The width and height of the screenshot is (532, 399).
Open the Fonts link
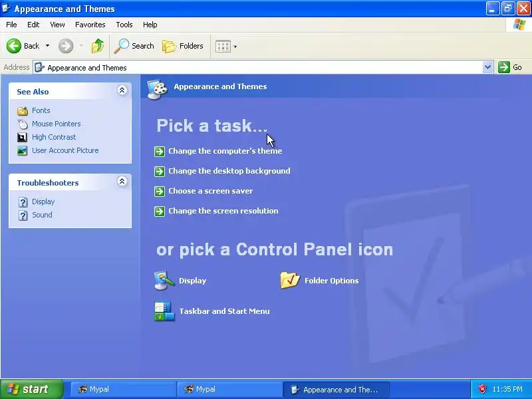(x=41, y=110)
